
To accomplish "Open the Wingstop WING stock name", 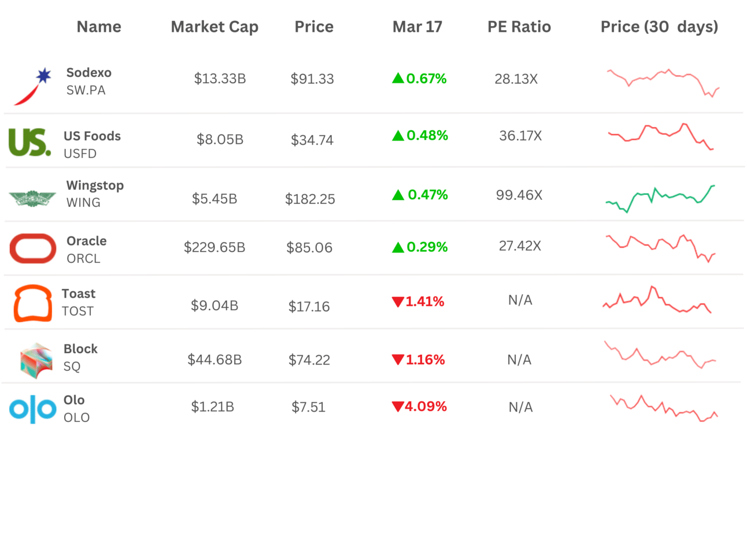I will pos(95,194).
